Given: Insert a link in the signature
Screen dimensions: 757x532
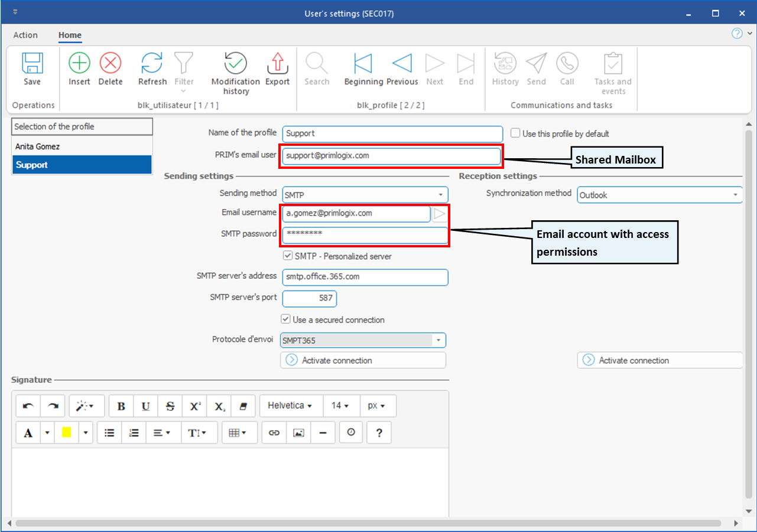Looking at the screenshot, I should [274, 433].
